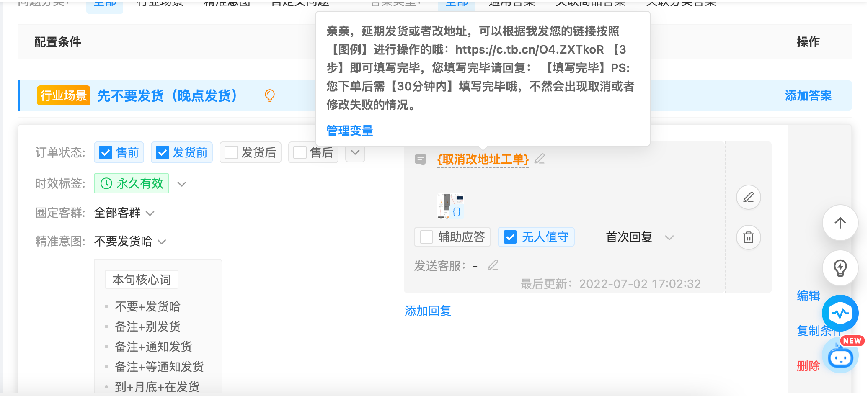The width and height of the screenshot is (868, 396).
Task: Click 本句核心词 label box
Action: point(142,280)
